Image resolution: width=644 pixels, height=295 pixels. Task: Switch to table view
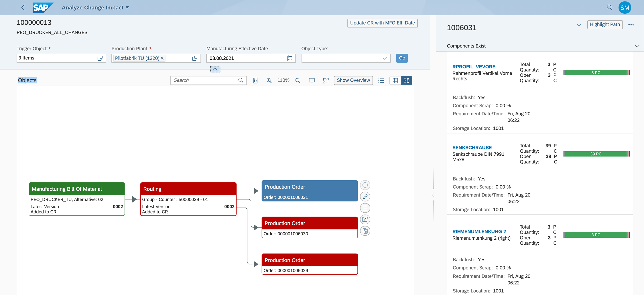[395, 80]
